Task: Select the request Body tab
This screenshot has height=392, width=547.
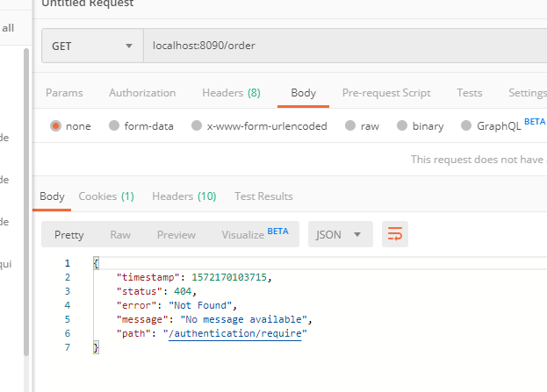Action: tap(304, 93)
